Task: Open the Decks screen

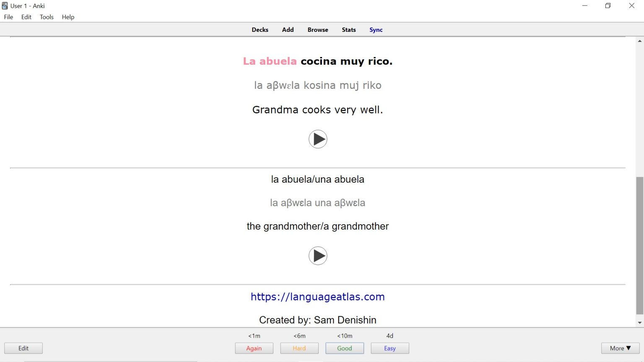Action: pos(260,29)
